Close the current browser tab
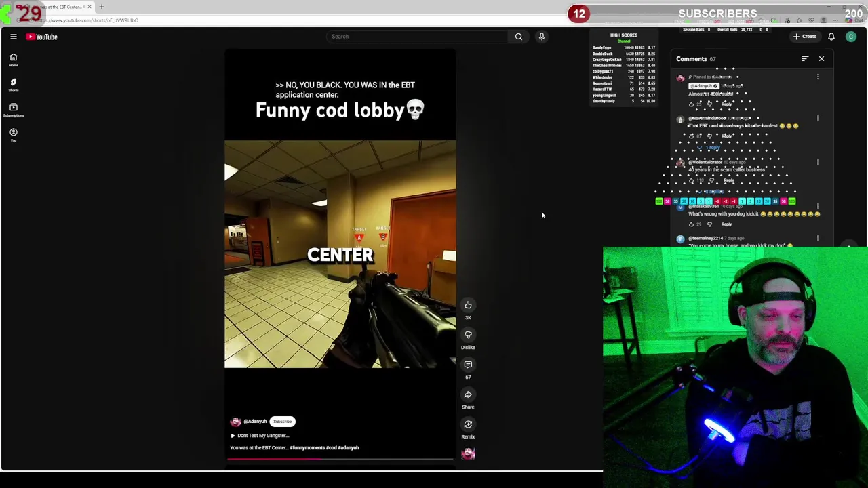Viewport: 868px width, 488px height. pos(88,7)
